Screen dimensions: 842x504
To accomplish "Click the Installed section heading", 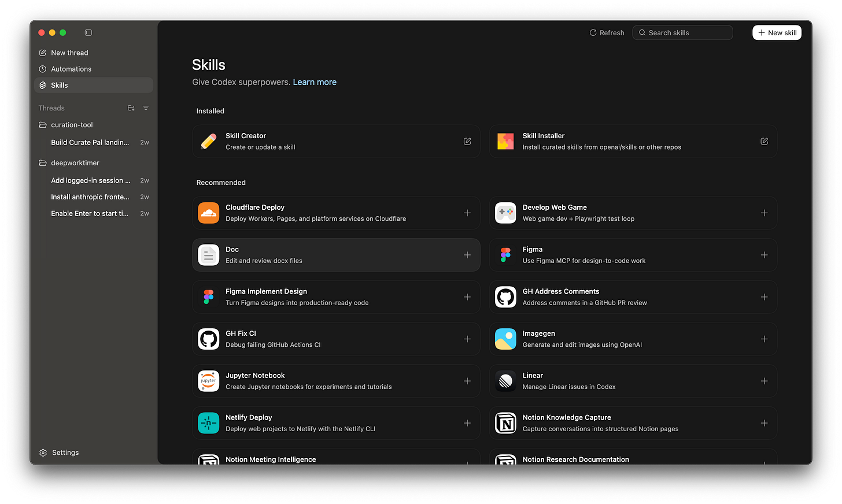I will pos(211,111).
